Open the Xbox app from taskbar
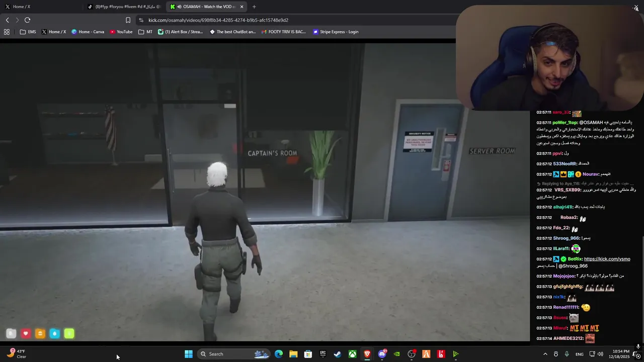 pos(353,354)
